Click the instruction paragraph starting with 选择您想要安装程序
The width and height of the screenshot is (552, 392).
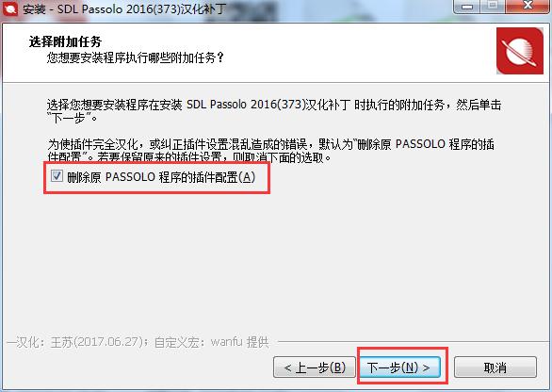274,111
